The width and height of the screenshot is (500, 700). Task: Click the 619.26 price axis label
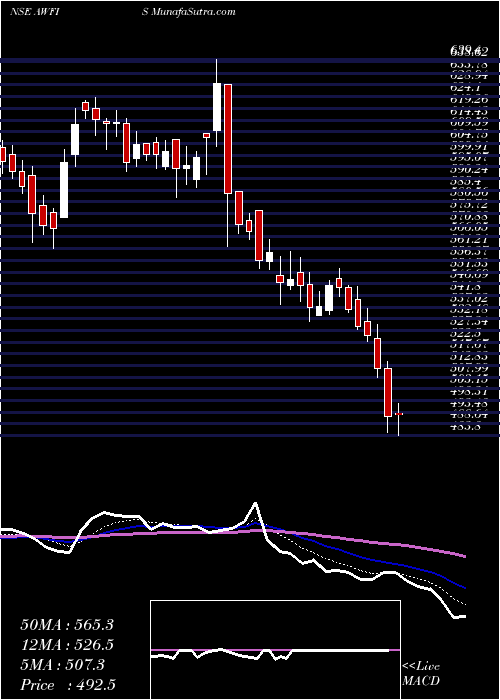468,100
